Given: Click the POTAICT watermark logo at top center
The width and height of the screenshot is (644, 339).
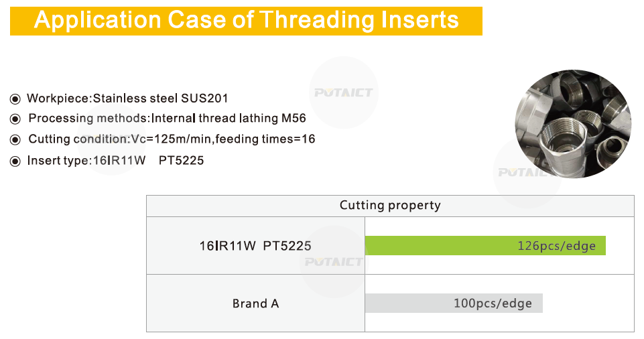Looking at the screenshot, I should pos(343,92).
